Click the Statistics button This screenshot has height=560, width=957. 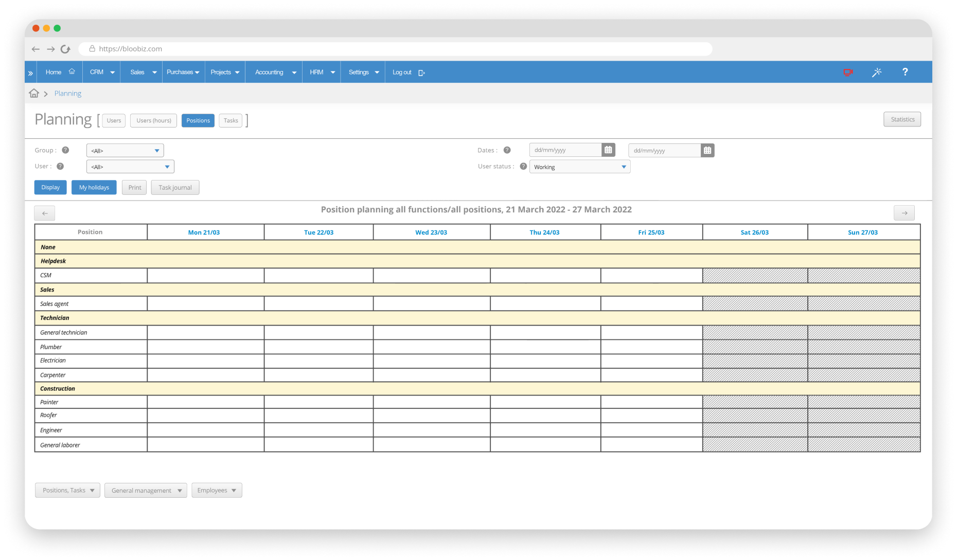[902, 119]
